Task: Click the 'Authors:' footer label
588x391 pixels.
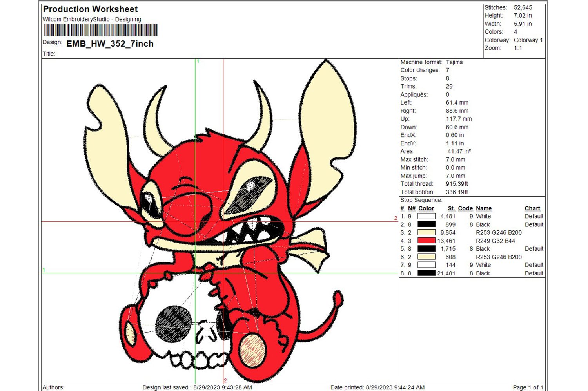Action: 53,387
